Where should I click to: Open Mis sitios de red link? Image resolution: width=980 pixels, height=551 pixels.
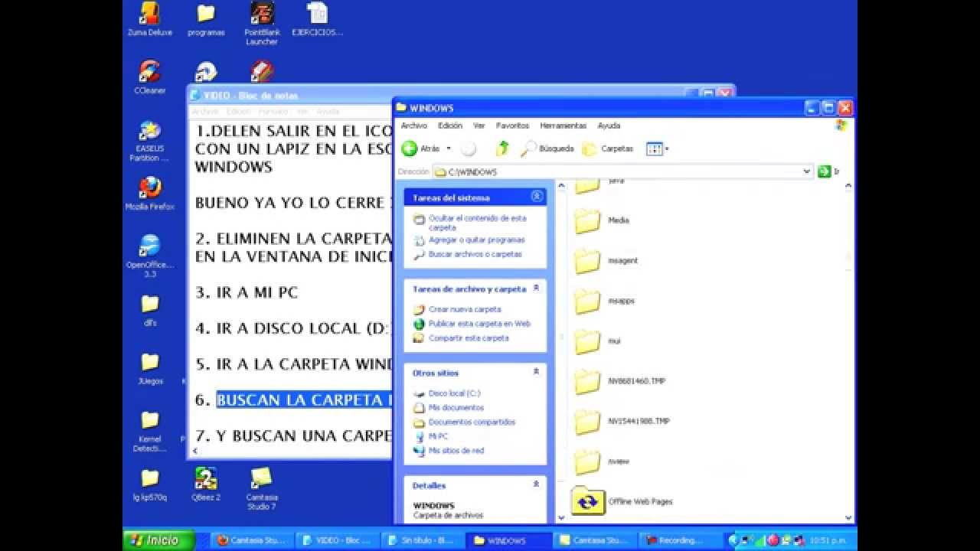(456, 451)
